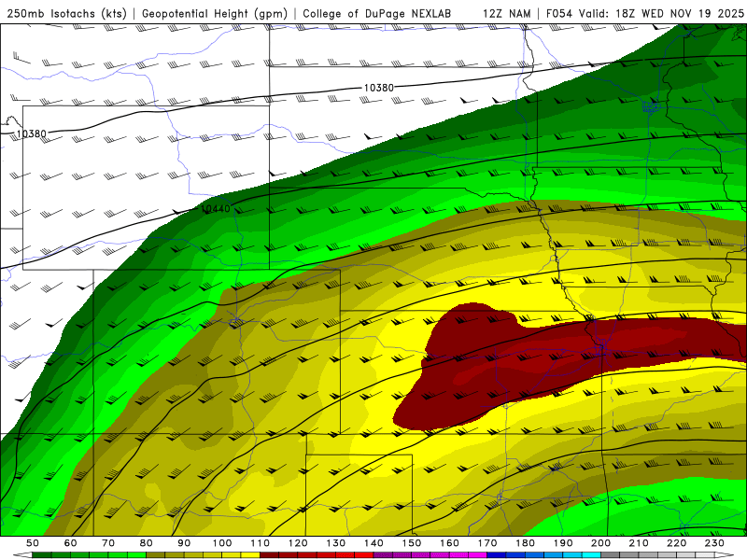Click the '250mb Isotachs (kts)' title text
Screen dimensions: 747x560
pos(67,14)
